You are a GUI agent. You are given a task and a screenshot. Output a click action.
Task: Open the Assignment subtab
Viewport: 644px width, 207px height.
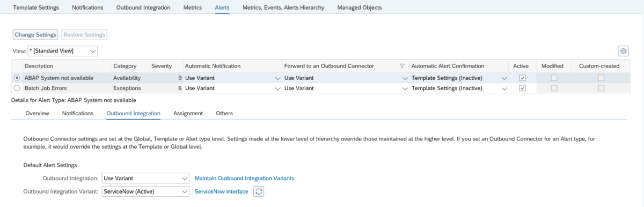coord(188,113)
